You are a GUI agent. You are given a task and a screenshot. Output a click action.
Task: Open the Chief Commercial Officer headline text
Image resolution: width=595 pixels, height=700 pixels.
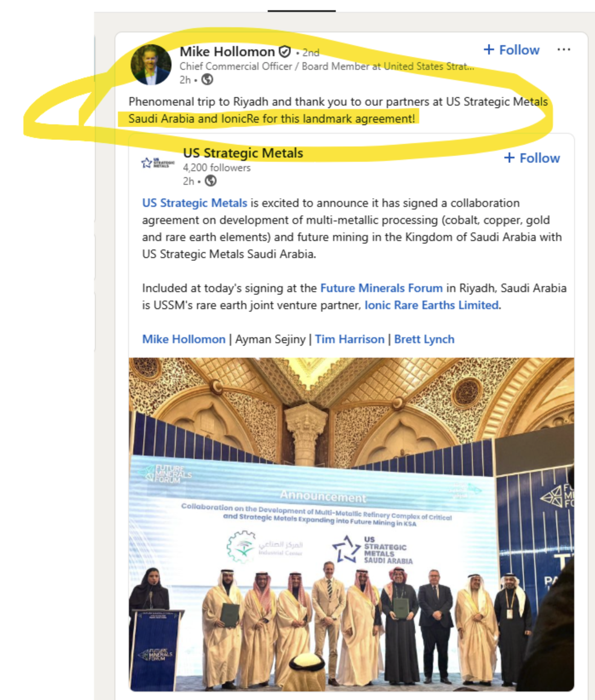click(326, 66)
